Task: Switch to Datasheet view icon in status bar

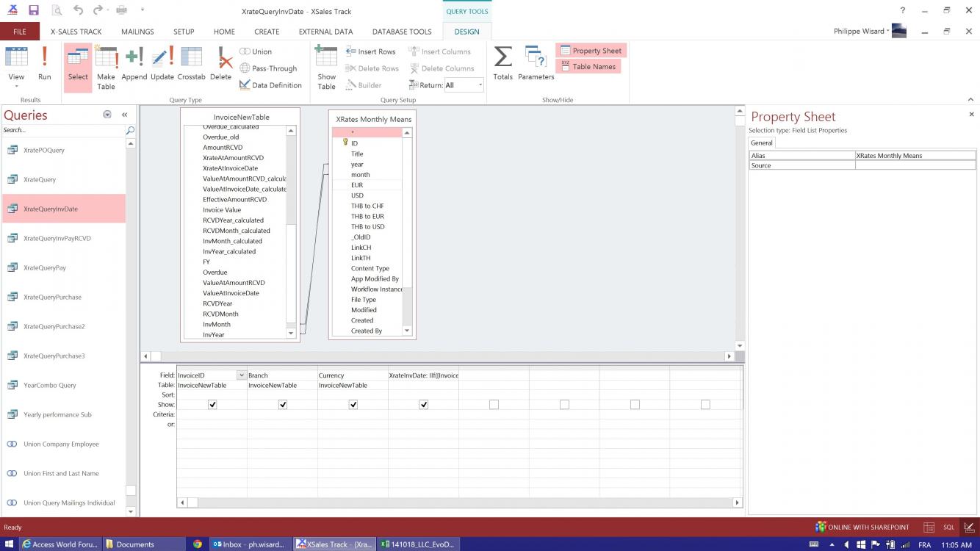Action: pyautogui.click(x=929, y=527)
